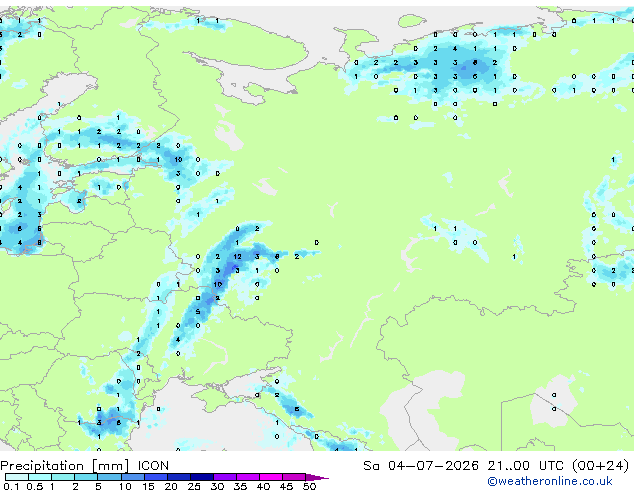This screenshot has height=490, width=634.
Task: Click the '25' legend scale label
Action: point(194,486)
